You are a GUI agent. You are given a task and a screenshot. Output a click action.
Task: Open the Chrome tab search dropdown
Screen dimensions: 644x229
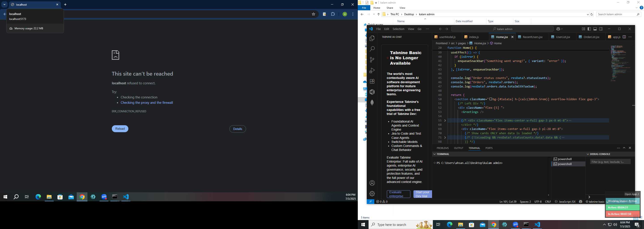4,4
